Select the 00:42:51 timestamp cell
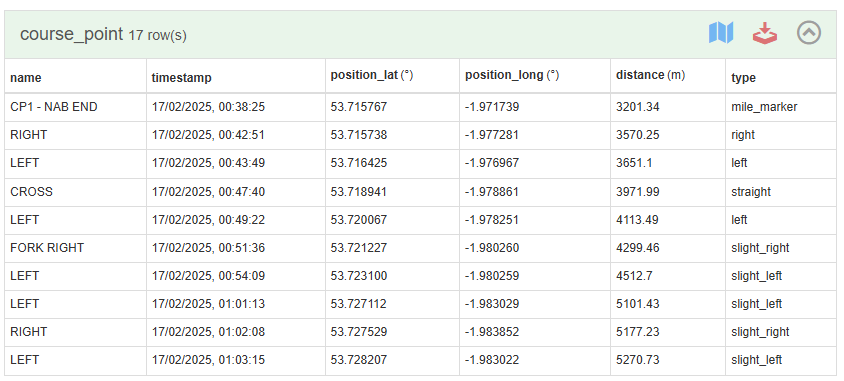844x381 pixels. (236, 135)
